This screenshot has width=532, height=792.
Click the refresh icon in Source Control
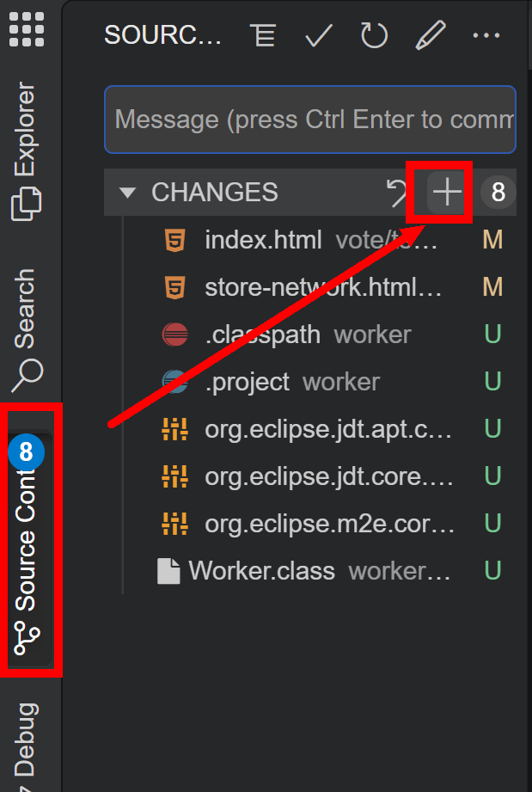(374, 35)
